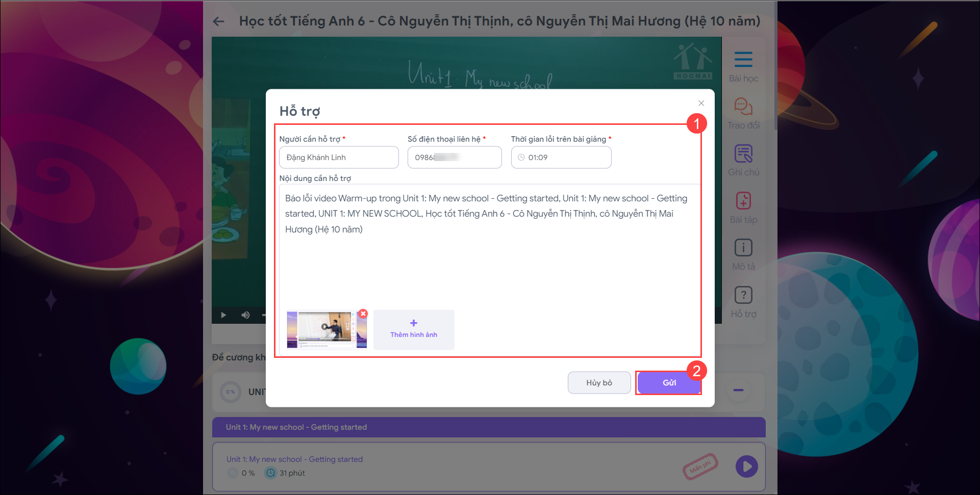Mute the video volume
This screenshot has height=495, width=980.
point(245,315)
